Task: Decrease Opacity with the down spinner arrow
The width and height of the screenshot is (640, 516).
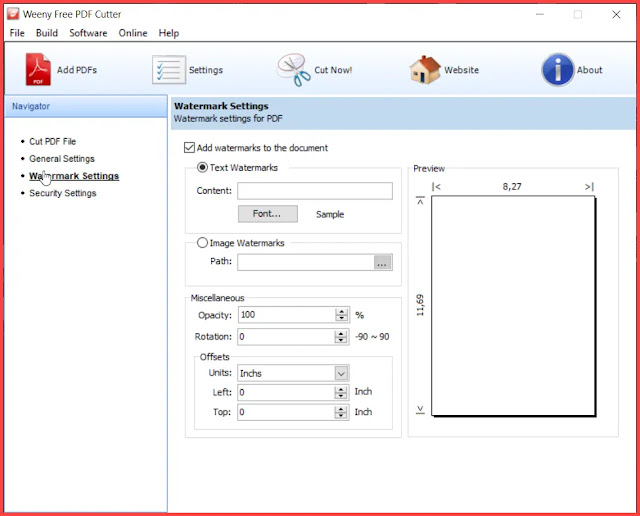Action: [x=341, y=318]
